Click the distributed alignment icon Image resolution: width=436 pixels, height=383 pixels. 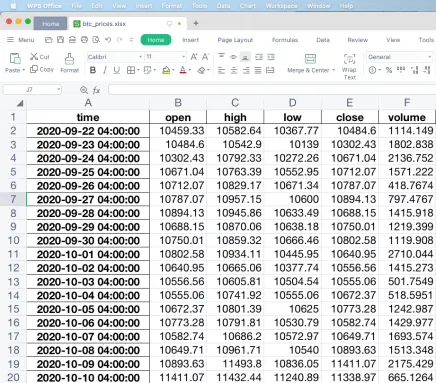tap(270, 70)
